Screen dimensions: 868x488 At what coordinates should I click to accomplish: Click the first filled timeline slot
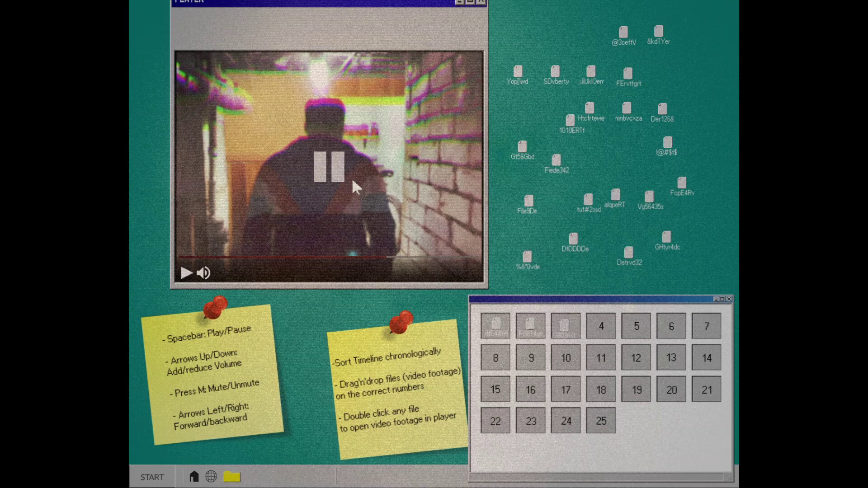[495, 326]
